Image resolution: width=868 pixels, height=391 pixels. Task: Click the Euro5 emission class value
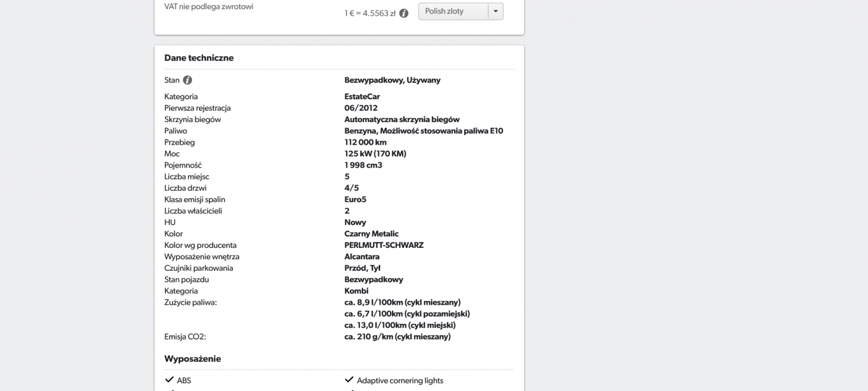pos(355,200)
